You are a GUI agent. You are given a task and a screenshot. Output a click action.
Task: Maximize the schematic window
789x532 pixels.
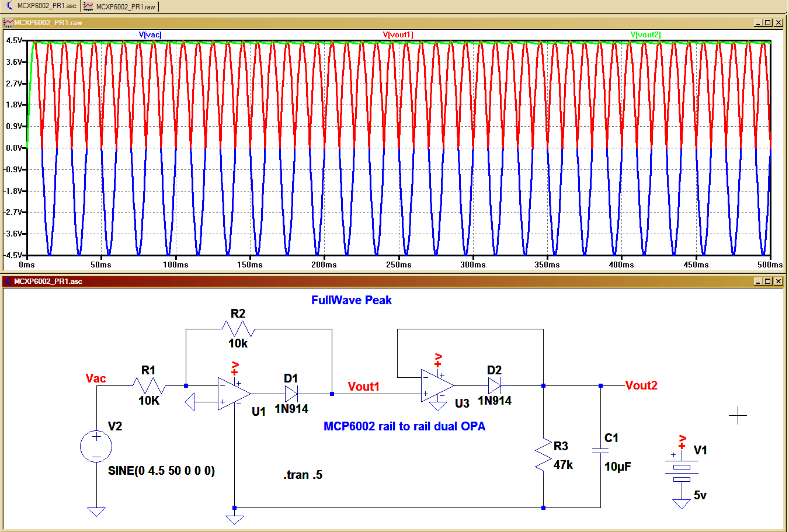pos(768,281)
